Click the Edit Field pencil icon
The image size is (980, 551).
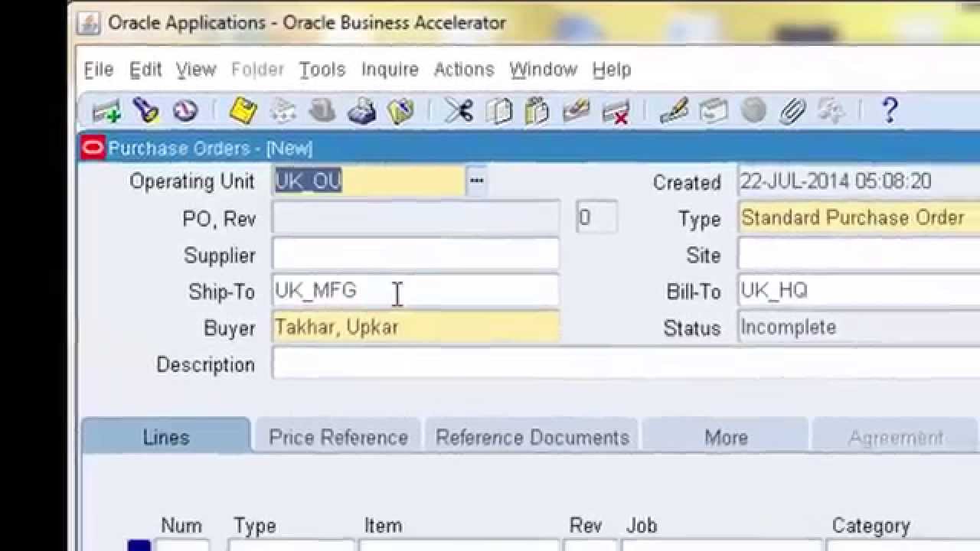674,112
